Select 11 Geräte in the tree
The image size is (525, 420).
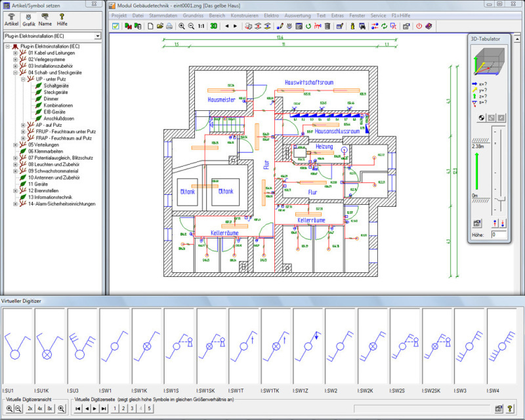(x=38, y=184)
